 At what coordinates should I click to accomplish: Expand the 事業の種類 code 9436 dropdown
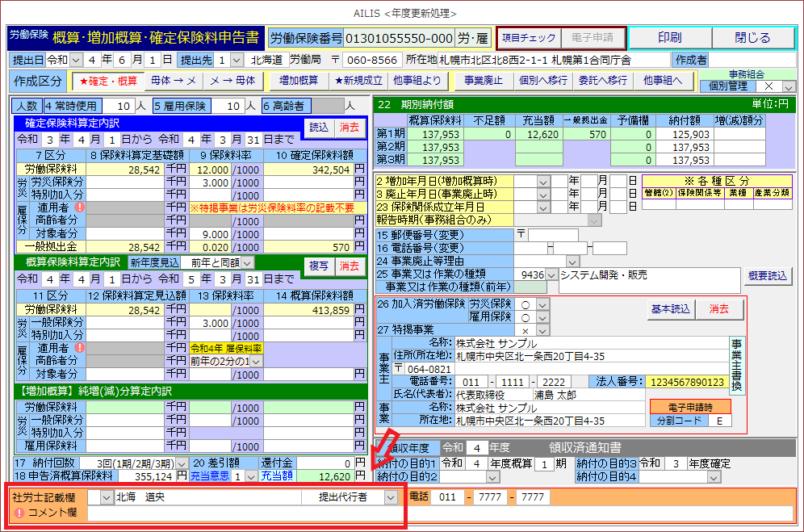point(551,275)
